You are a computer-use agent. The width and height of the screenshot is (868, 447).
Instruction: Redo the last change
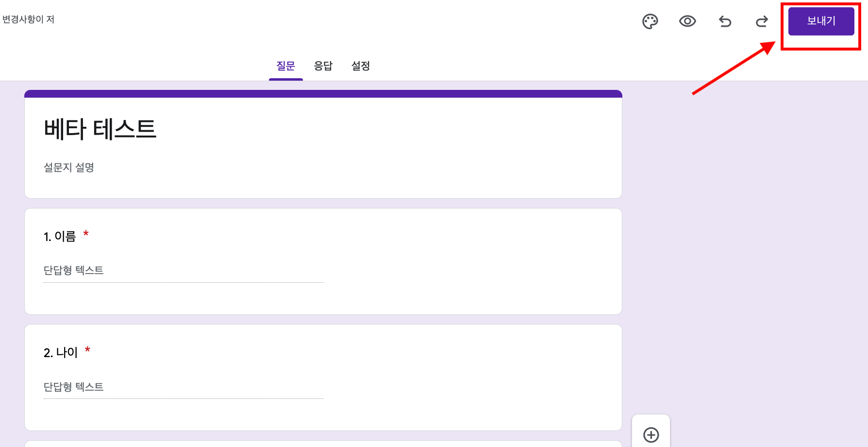pos(761,21)
